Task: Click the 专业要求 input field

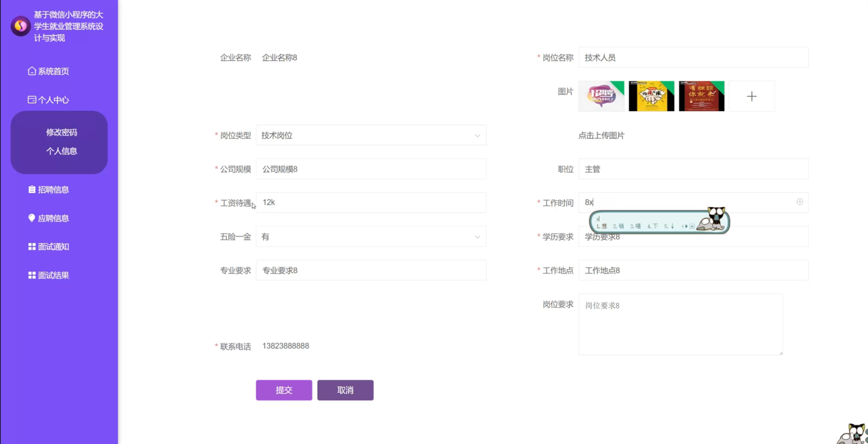Action: click(371, 270)
